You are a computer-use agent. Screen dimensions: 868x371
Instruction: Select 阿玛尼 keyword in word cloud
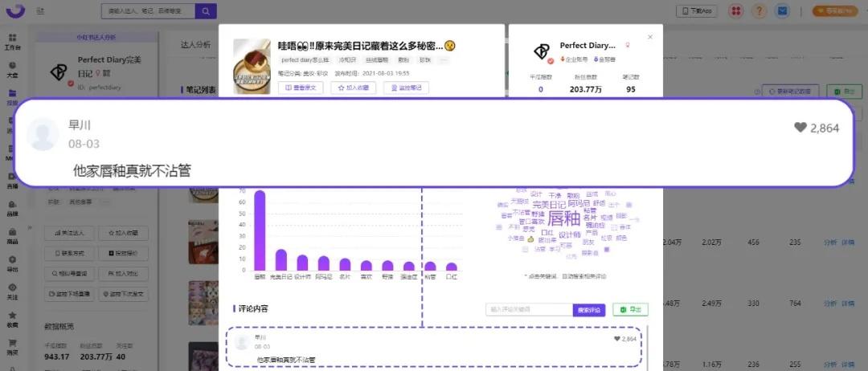coord(579,203)
